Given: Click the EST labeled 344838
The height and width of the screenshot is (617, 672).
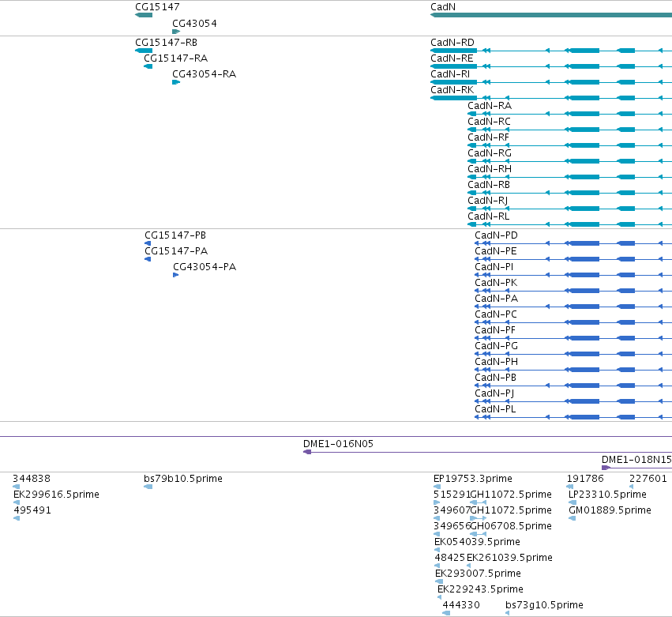Looking at the screenshot, I should [32, 479].
